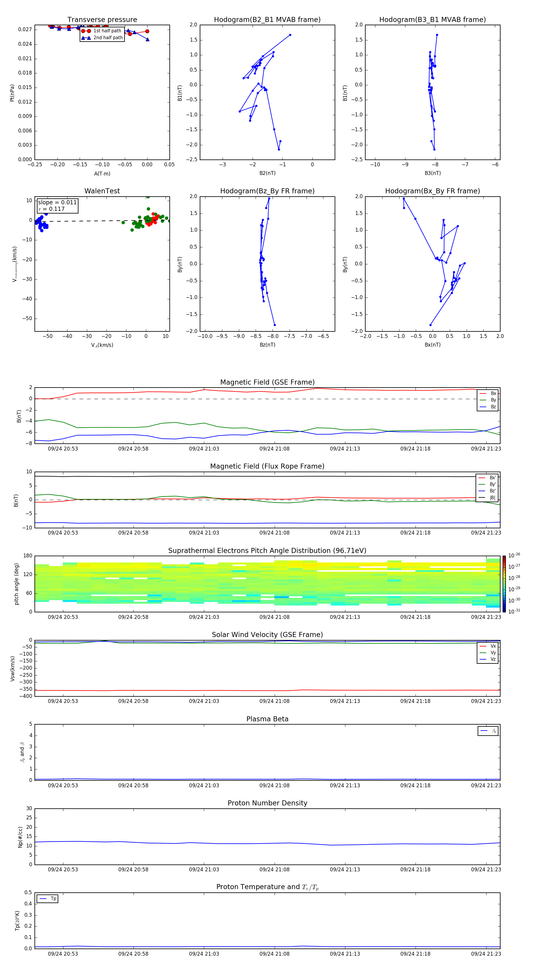535x980 pixels.
Task: Click the pitch angle color bar
Action: pos(504,584)
